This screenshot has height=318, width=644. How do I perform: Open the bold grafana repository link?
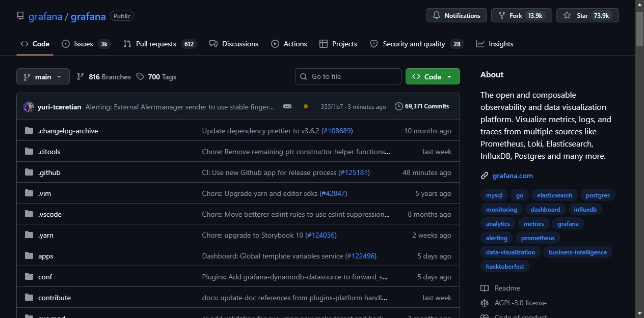(88, 16)
